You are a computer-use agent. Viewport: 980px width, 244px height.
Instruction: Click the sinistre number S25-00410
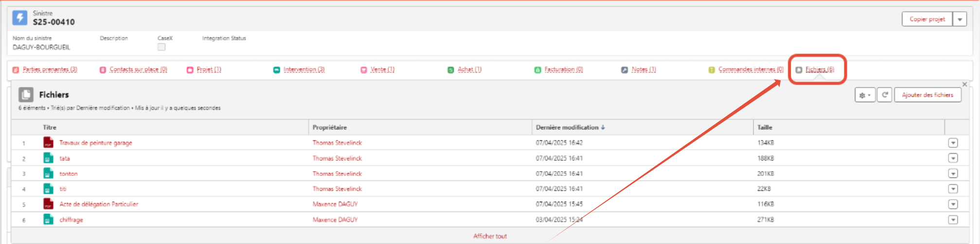click(x=53, y=22)
